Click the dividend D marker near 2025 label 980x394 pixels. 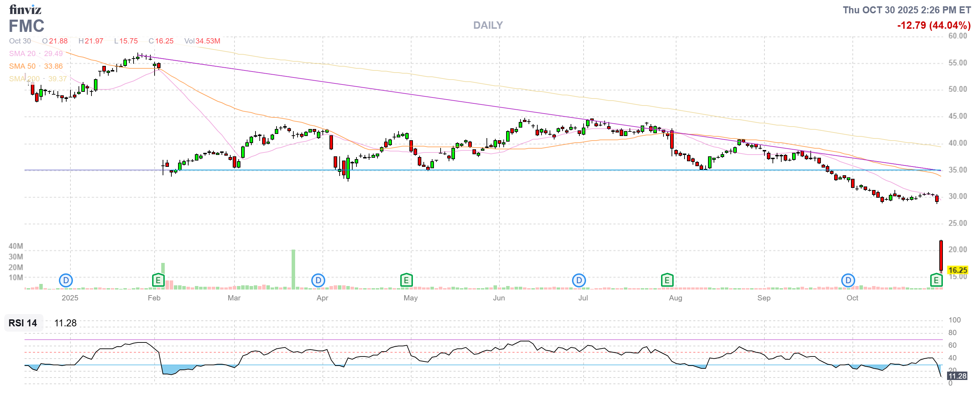click(66, 281)
